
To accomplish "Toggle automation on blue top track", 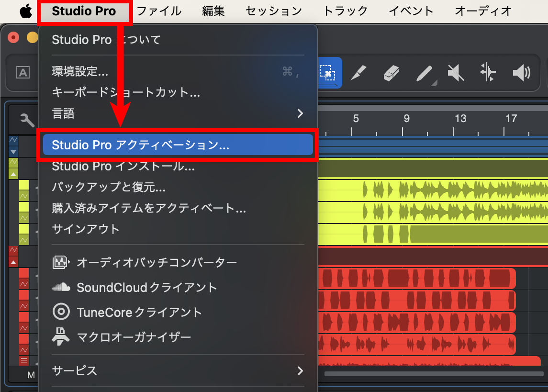I will click(x=13, y=140).
